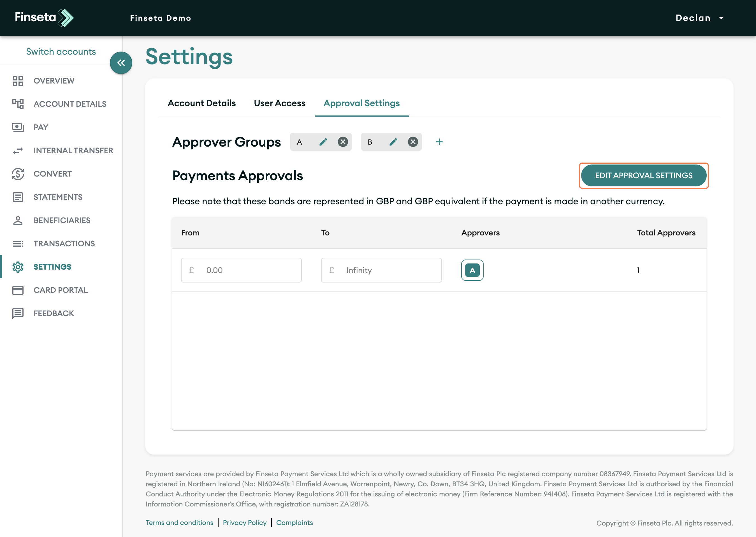Click the Finseta logo in the header
Viewport: 756px width, 537px height.
pyautogui.click(x=44, y=18)
